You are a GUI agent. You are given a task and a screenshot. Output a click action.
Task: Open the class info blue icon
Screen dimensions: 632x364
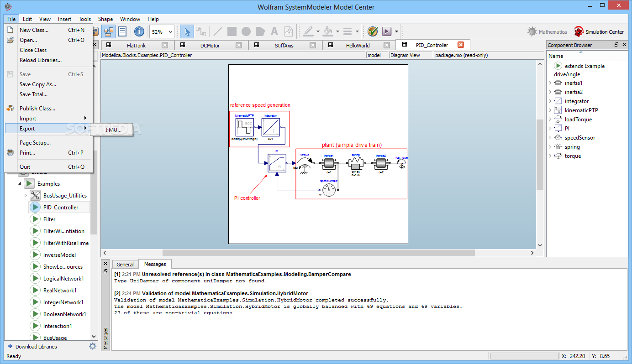pyautogui.click(x=139, y=31)
